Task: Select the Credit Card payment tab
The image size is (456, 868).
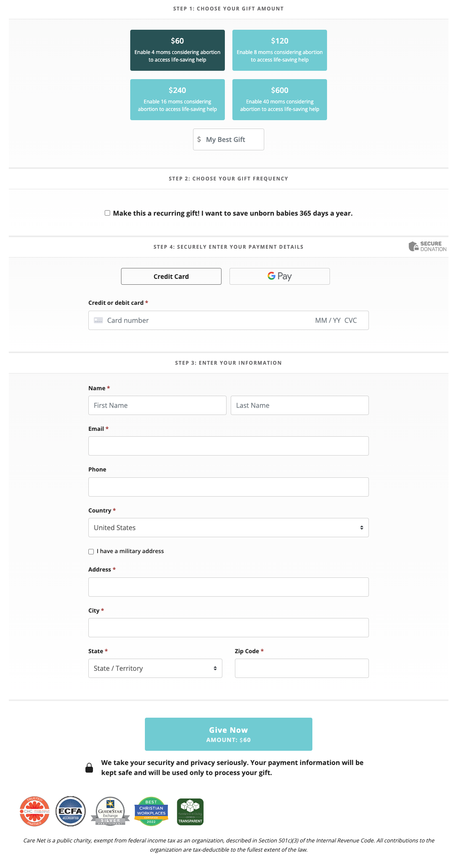Action: coord(171,276)
